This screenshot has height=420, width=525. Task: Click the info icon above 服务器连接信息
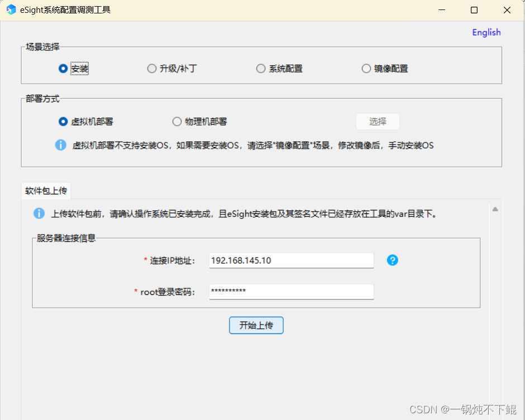click(x=39, y=213)
